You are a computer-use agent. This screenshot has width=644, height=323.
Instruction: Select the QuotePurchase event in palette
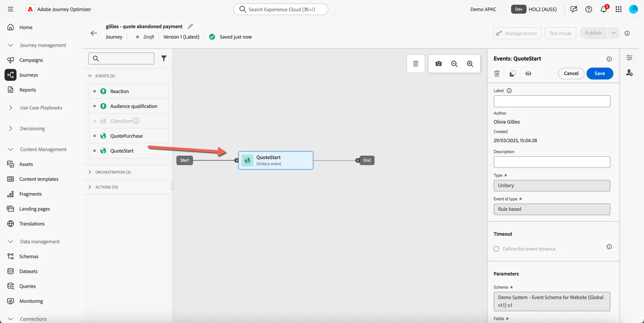pyautogui.click(x=129, y=136)
